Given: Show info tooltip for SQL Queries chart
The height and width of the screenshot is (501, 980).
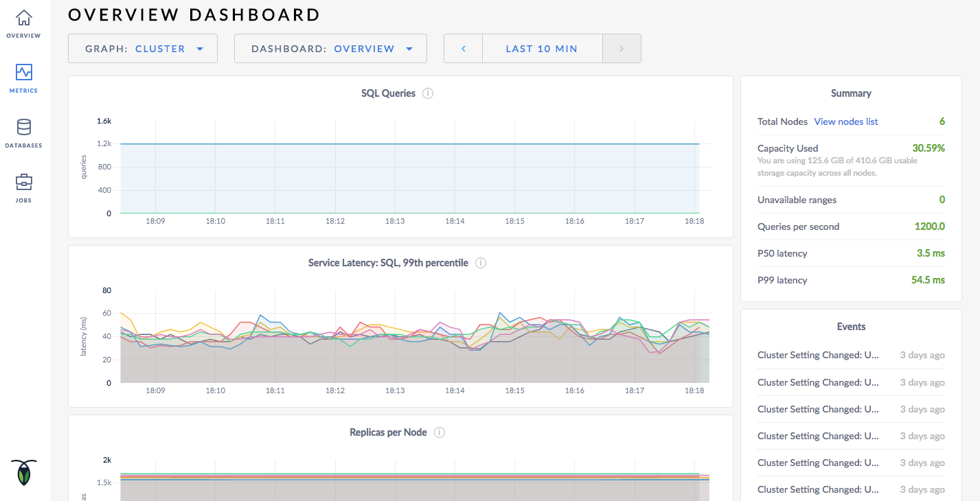Looking at the screenshot, I should [427, 93].
